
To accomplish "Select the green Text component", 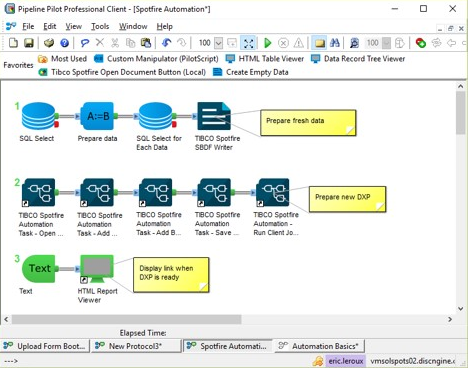I will tap(39, 269).
